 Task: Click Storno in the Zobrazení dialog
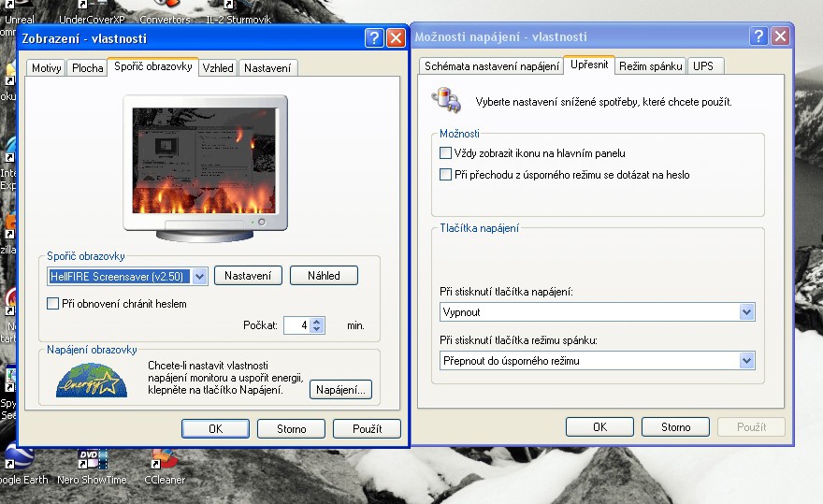(291, 428)
